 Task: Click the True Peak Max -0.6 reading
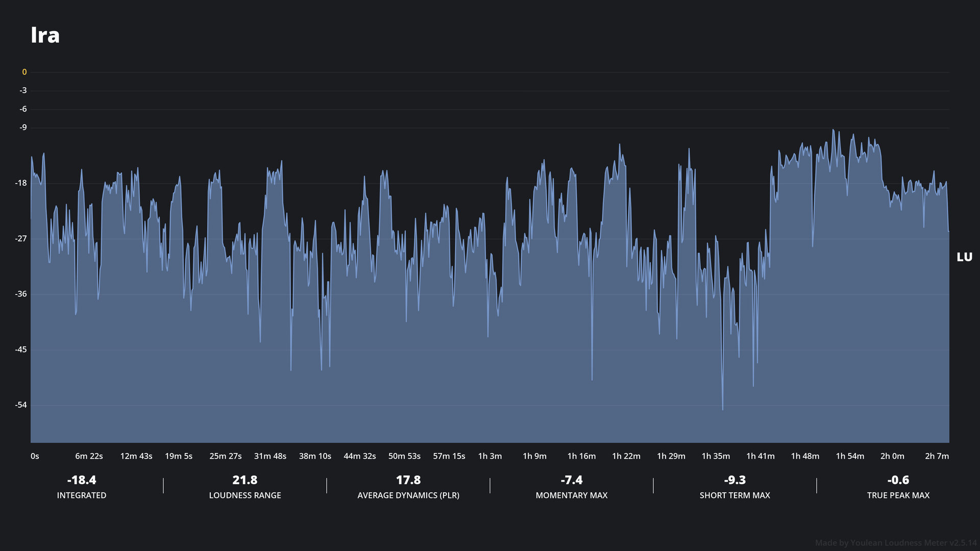(898, 480)
